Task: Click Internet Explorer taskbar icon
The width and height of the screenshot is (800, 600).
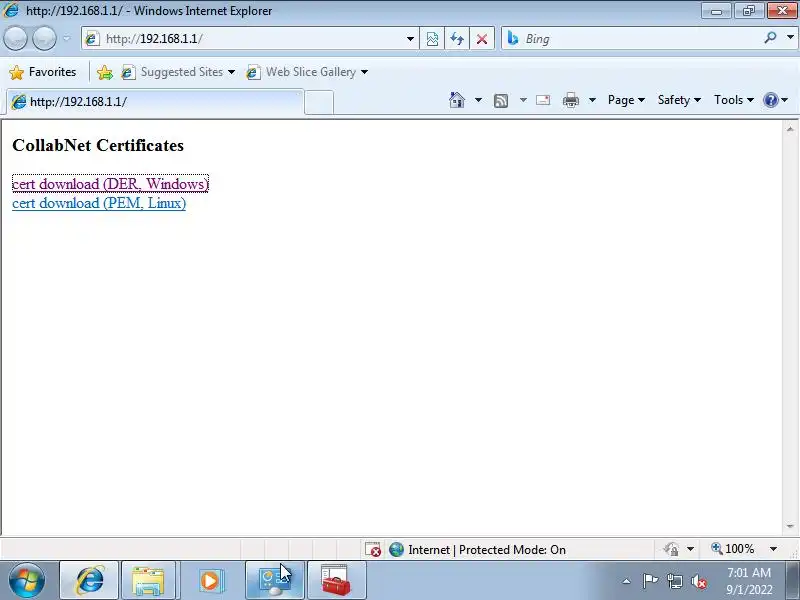Action: [89, 580]
